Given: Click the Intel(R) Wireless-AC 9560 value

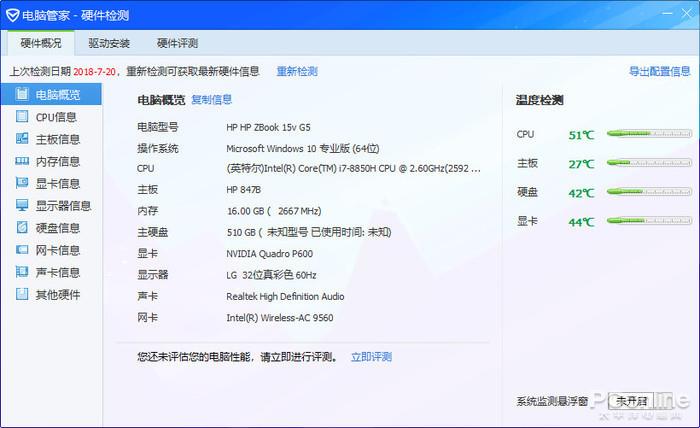Looking at the screenshot, I should point(280,318).
